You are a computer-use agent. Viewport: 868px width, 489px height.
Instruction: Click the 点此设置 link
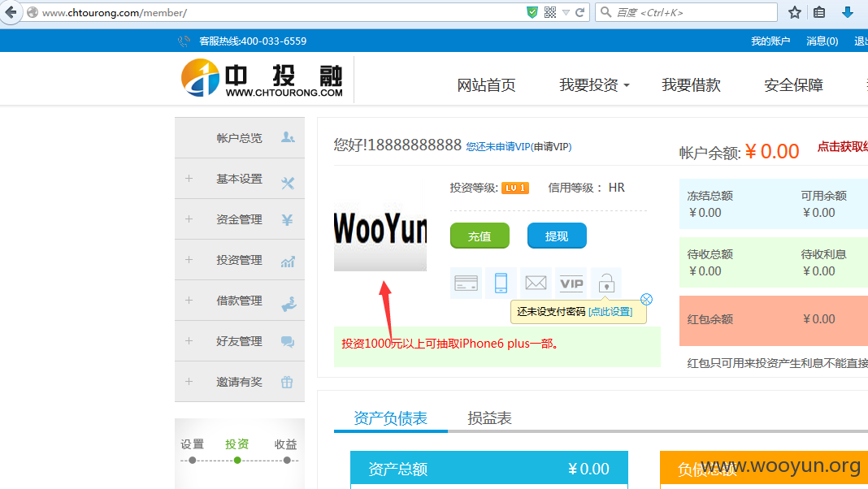pyautogui.click(x=610, y=312)
